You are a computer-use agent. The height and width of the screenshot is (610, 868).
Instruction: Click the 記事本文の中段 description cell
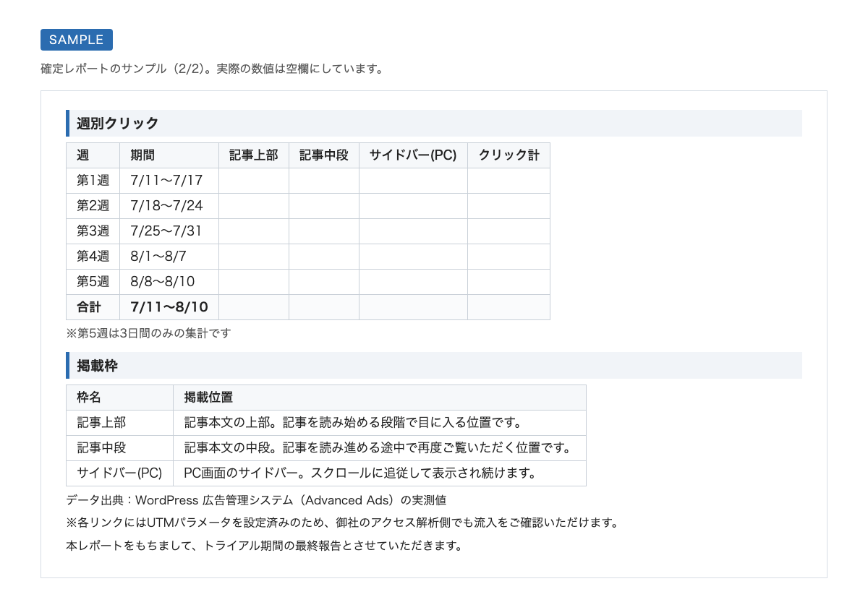(380, 448)
